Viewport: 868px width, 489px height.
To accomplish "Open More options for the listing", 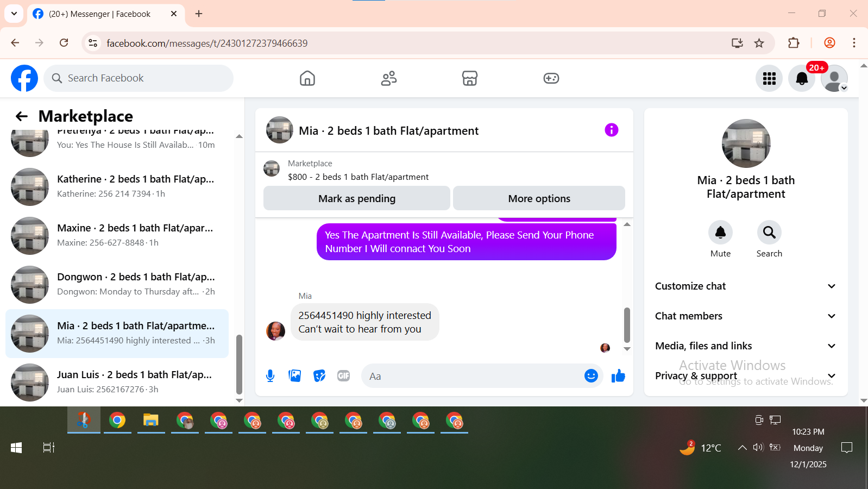I will 539,198.
